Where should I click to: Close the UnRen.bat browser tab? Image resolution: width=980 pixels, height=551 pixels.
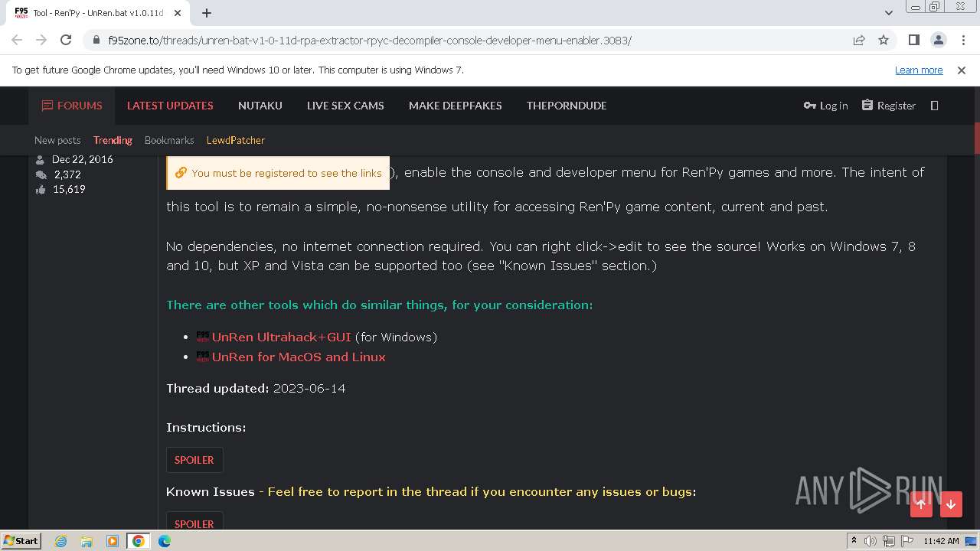point(177,13)
